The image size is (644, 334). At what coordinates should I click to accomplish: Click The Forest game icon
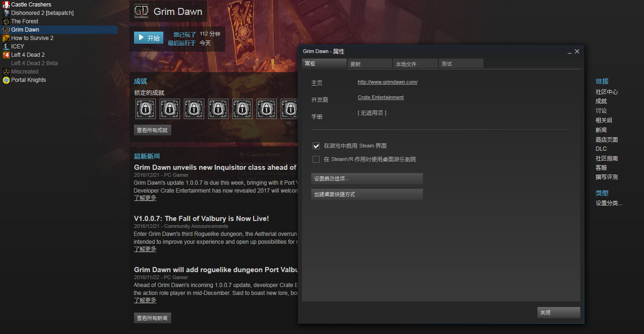(x=6, y=21)
